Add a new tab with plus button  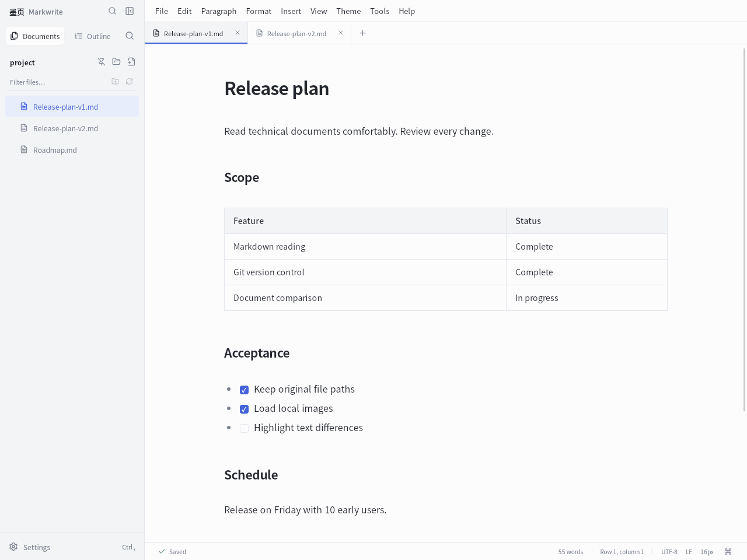click(x=362, y=33)
